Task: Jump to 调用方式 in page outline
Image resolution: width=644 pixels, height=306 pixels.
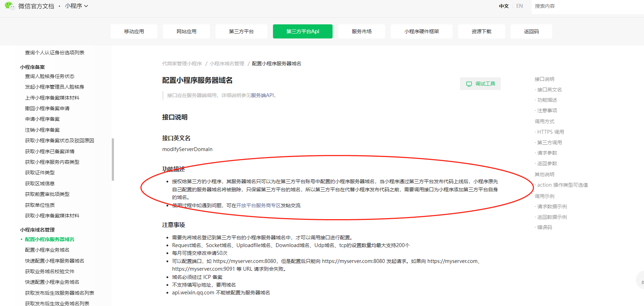Action: [545, 121]
